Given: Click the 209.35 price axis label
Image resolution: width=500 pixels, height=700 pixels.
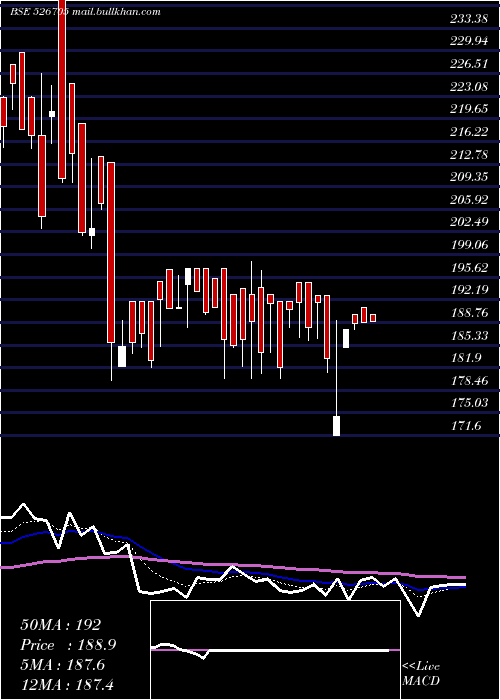Looking at the screenshot, I should [x=470, y=177].
